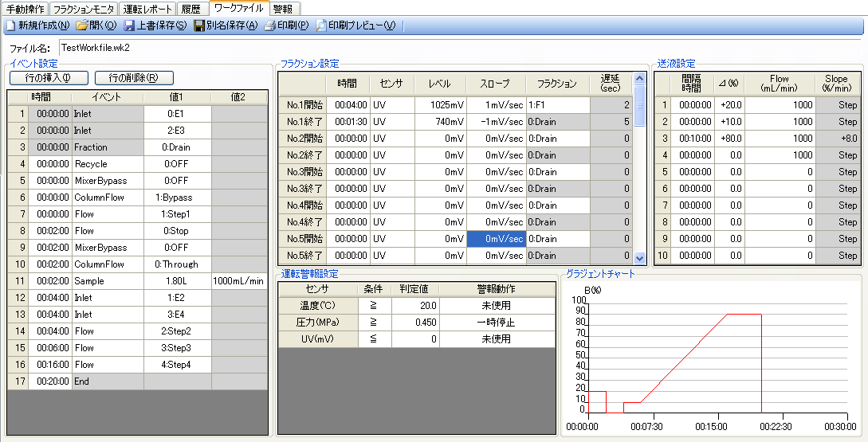The width and height of the screenshot is (868, 442).
Task: Click 温度(℃) alarm sensor row
Action: click(318, 305)
